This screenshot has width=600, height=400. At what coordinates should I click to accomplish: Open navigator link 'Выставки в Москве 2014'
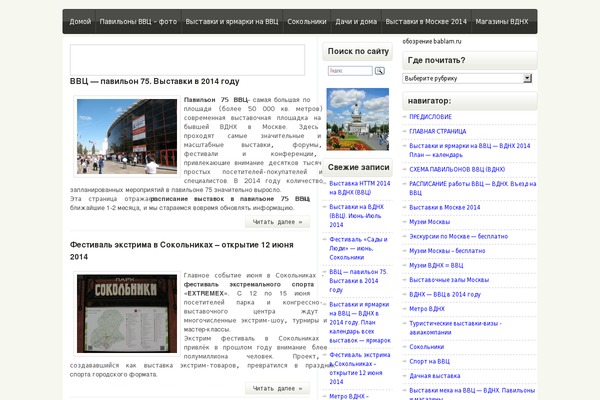point(445,207)
